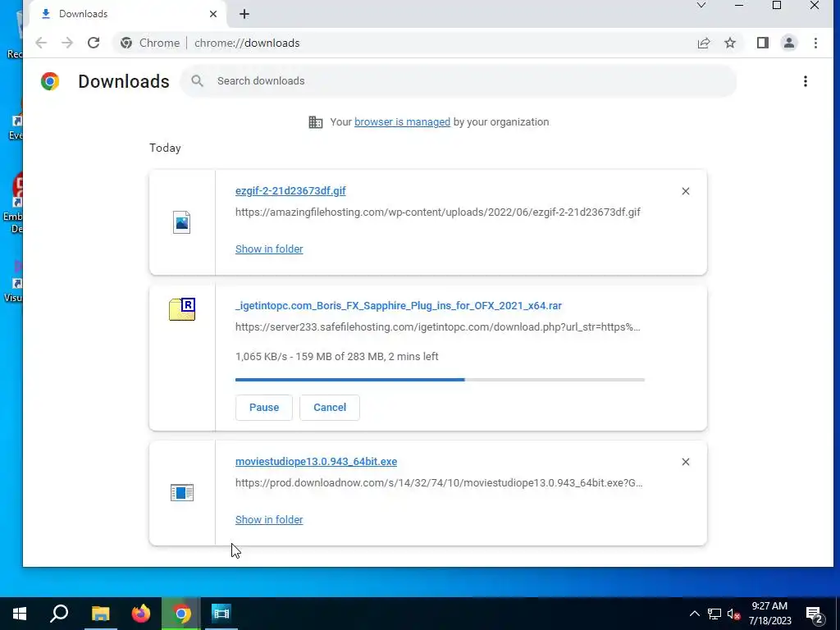Click the downloadnow.com source URL text
The height and width of the screenshot is (630, 840).
[x=439, y=483]
